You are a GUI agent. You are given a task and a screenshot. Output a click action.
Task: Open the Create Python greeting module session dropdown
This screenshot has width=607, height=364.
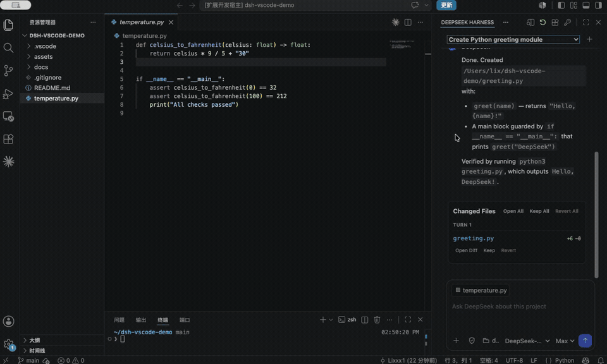[x=513, y=39]
